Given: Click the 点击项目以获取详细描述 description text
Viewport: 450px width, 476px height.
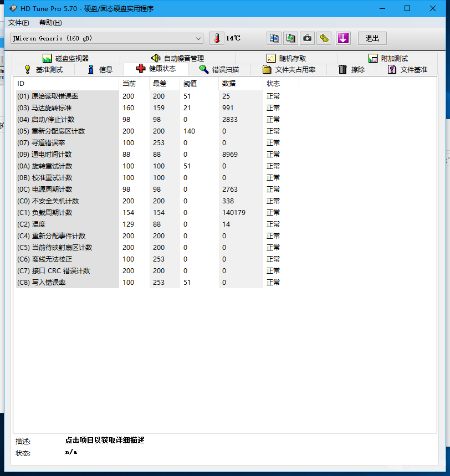Looking at the screenshot, I should 104,440.
